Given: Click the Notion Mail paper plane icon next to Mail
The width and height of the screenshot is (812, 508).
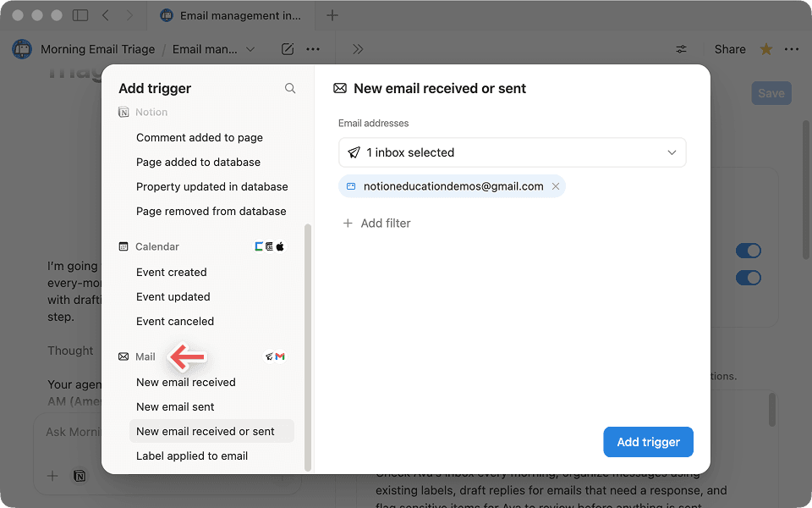Looking at the screenshot, I should [x=269, y=356].
